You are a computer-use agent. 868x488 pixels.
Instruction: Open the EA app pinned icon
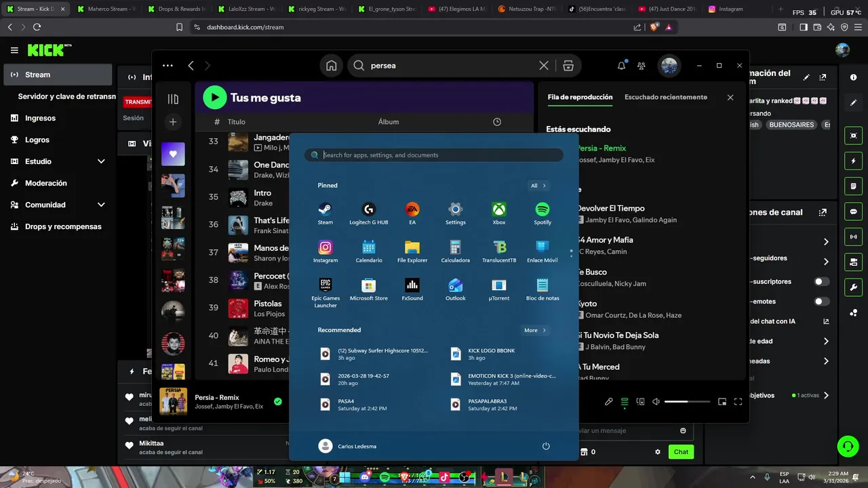tap(412, 213)
